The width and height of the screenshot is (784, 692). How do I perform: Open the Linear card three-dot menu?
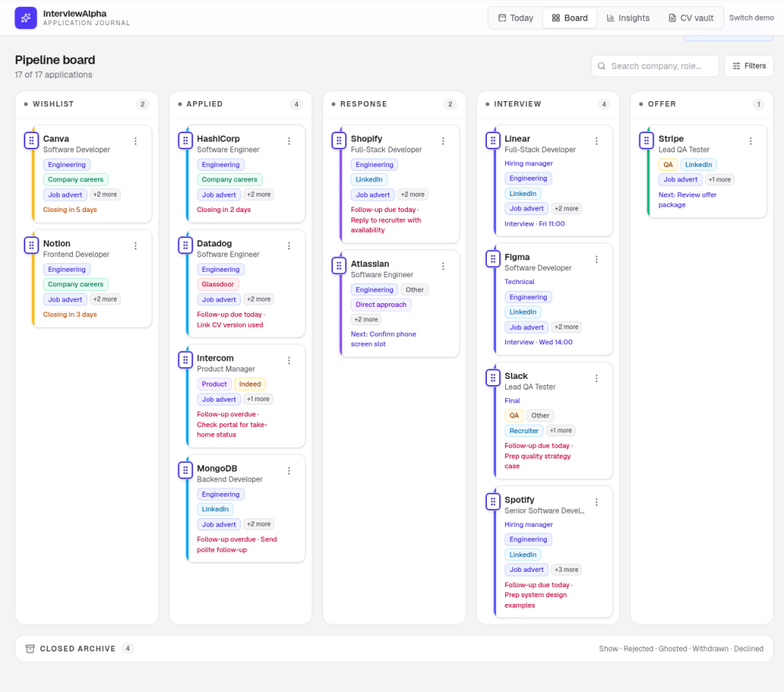pos(596,141)
